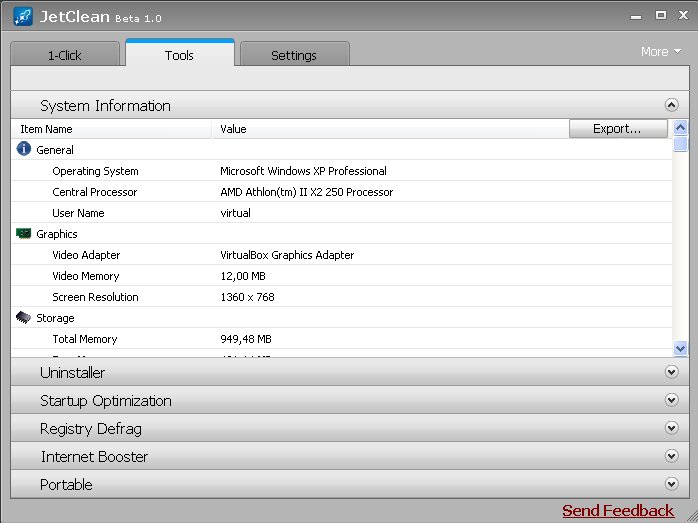Viewport: 698px width, 523px height.
Task: Click the Microsoft Windows XP Professional value
Action: pos(303,171)
